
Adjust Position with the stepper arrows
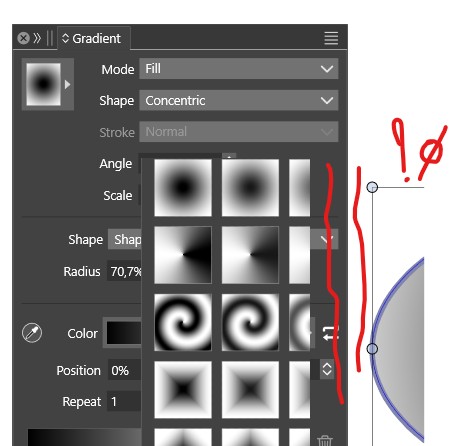click(x=327, y=369)
